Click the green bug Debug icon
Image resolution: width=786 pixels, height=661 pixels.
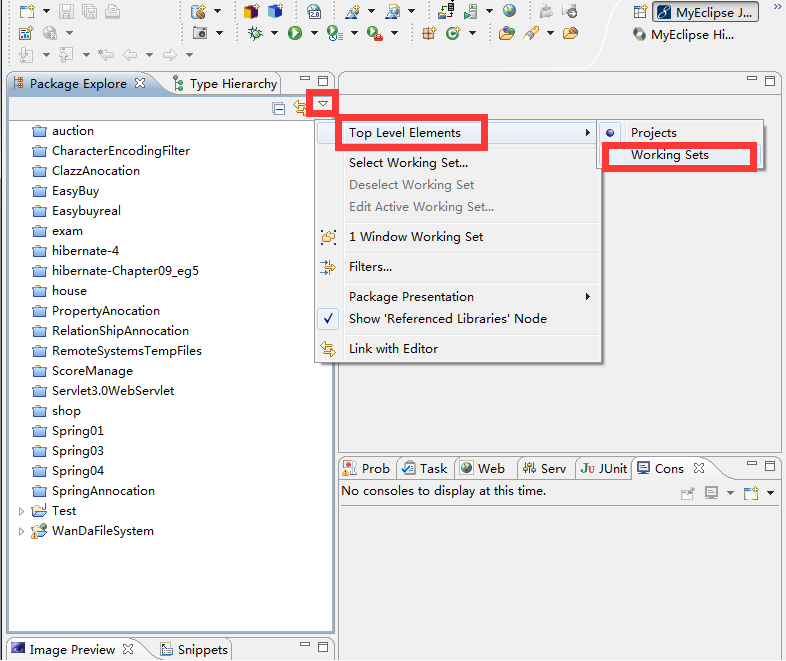255,33
